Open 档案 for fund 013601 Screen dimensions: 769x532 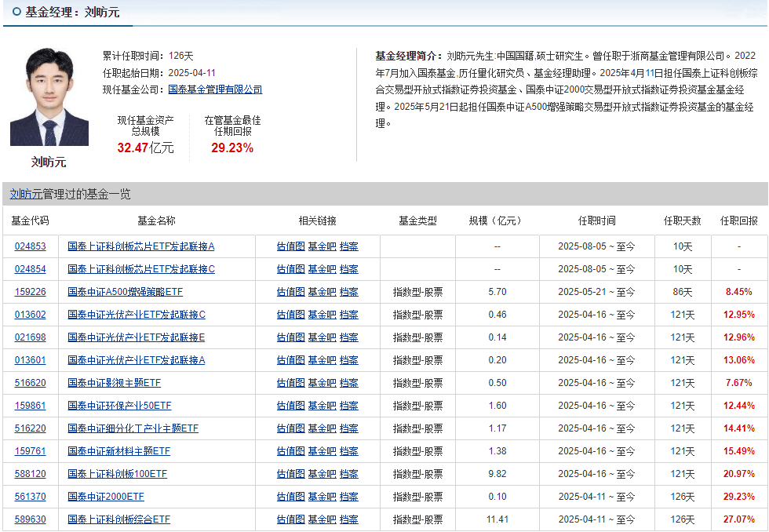pyautogui.click(x=348, y=360)
